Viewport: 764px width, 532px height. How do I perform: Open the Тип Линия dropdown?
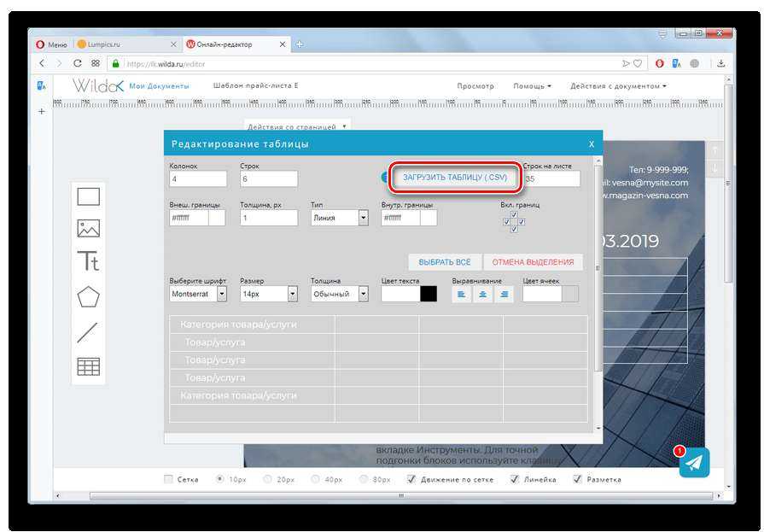click(x=363, y=218)
